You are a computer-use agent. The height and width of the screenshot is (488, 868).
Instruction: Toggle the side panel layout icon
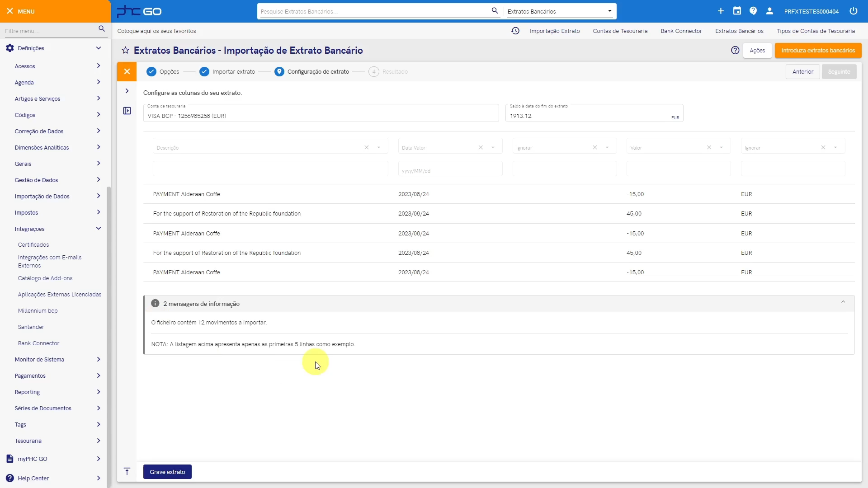click(127, 111)
